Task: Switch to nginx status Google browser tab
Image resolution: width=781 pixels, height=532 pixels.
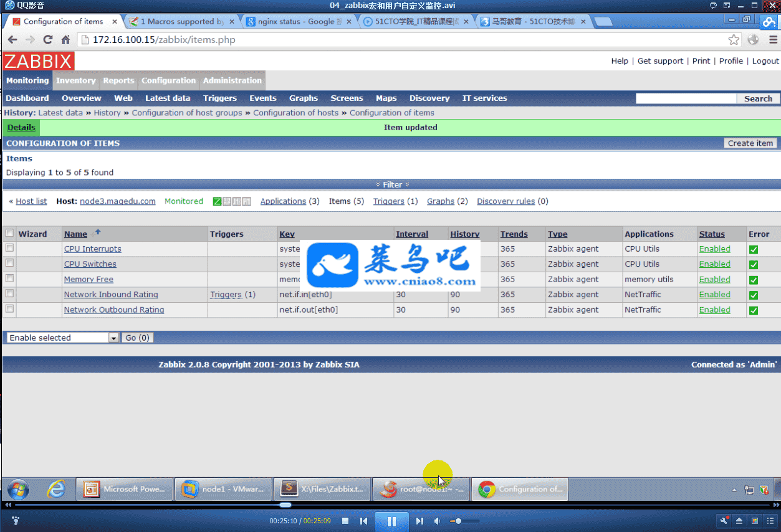Action: (x=298, y=21)
